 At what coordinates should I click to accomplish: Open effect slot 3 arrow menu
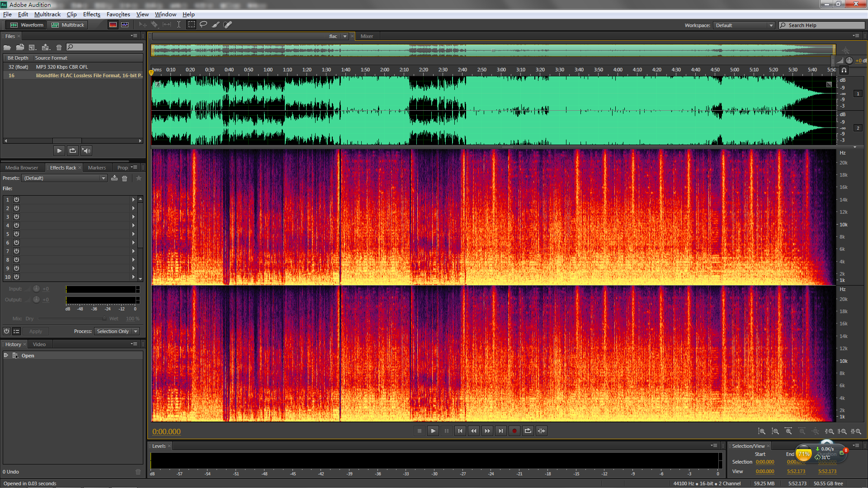click(133, 216)
